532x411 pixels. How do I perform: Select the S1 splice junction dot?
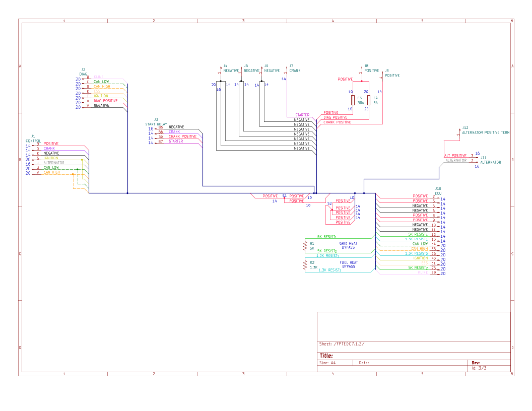click(x=285, y=198)
